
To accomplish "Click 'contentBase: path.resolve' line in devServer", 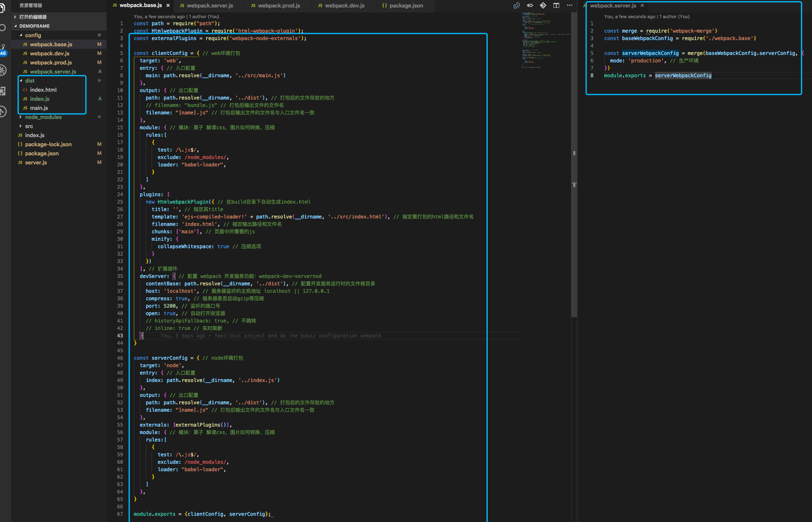I will point(260,284).
